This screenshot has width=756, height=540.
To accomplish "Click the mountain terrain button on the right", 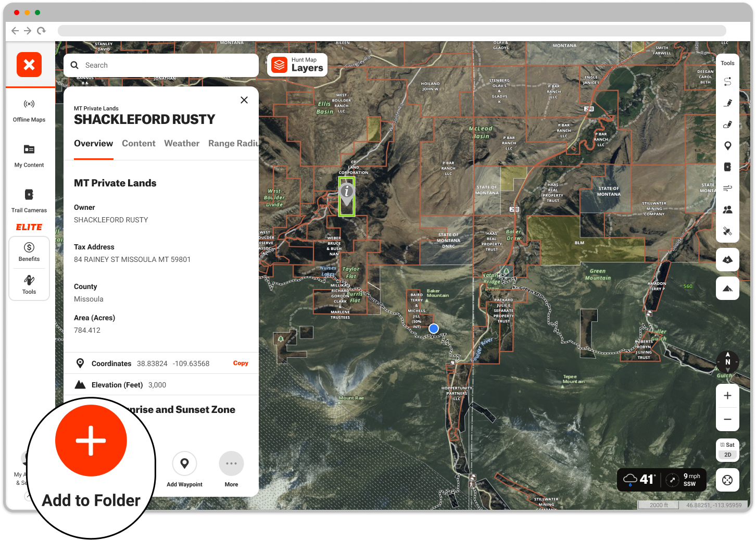I will (x=727, y=288).
